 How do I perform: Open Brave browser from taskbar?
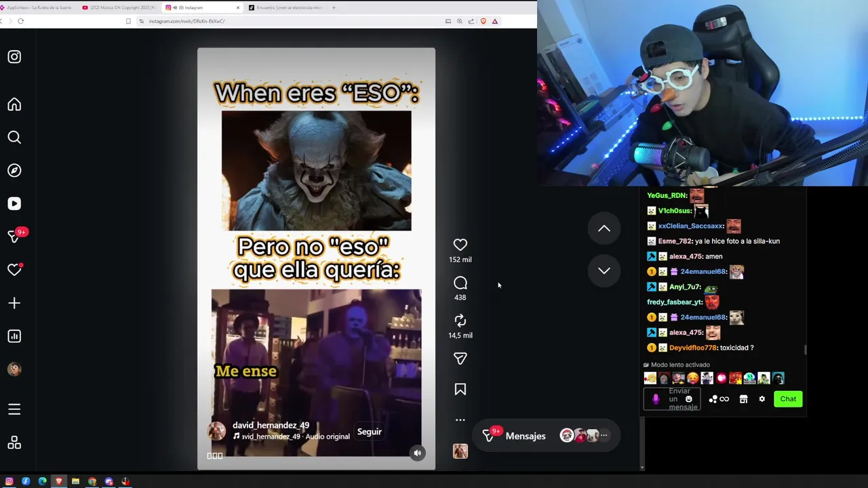[59, 481]
